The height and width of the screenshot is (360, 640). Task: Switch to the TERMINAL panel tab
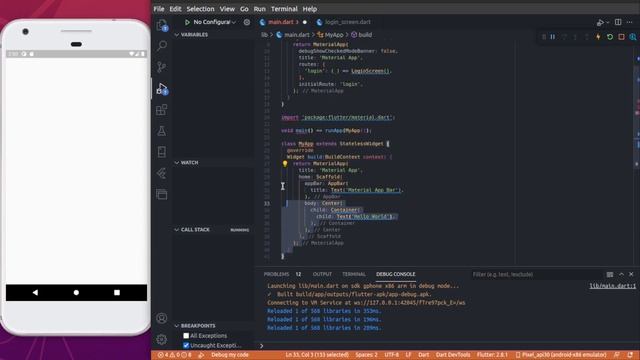354,274
